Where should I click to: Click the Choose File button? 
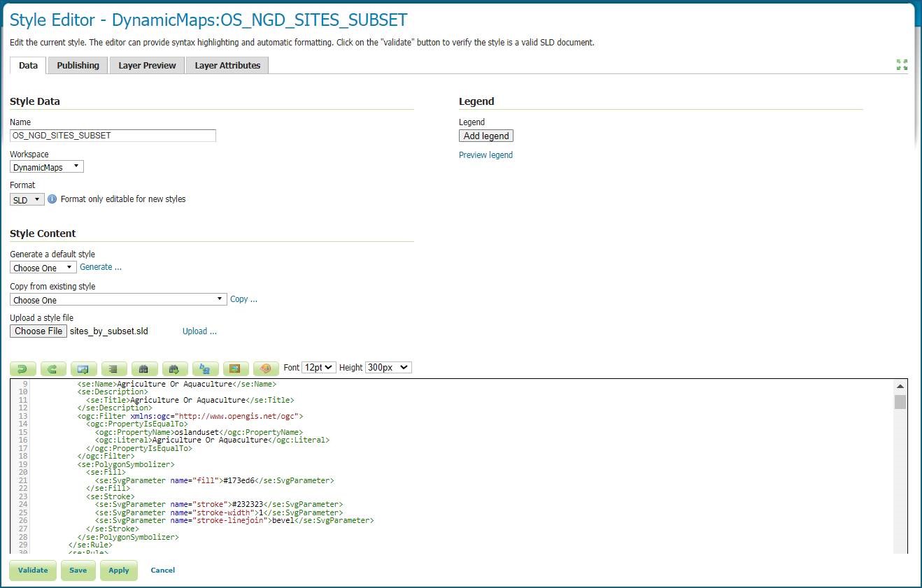(38, 331)
